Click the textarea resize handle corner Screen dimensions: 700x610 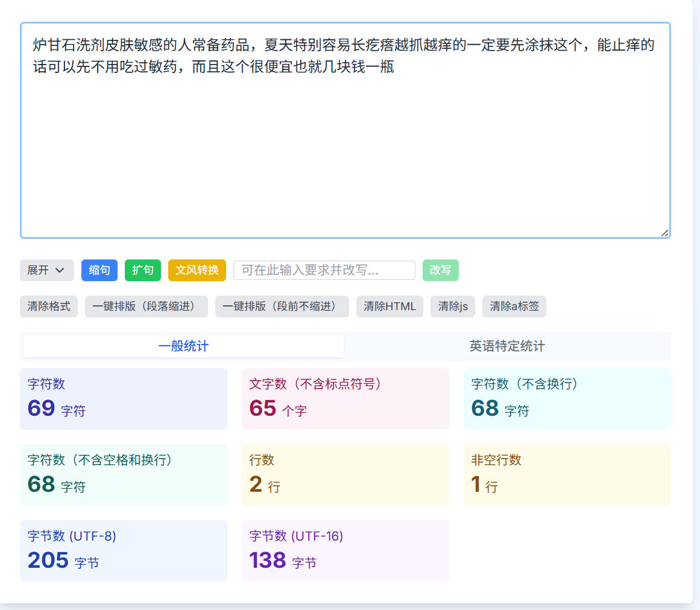(x=665, y=234)
